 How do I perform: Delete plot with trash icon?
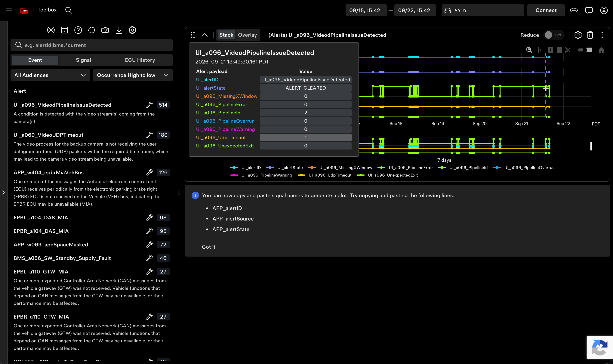pos(590,35)
